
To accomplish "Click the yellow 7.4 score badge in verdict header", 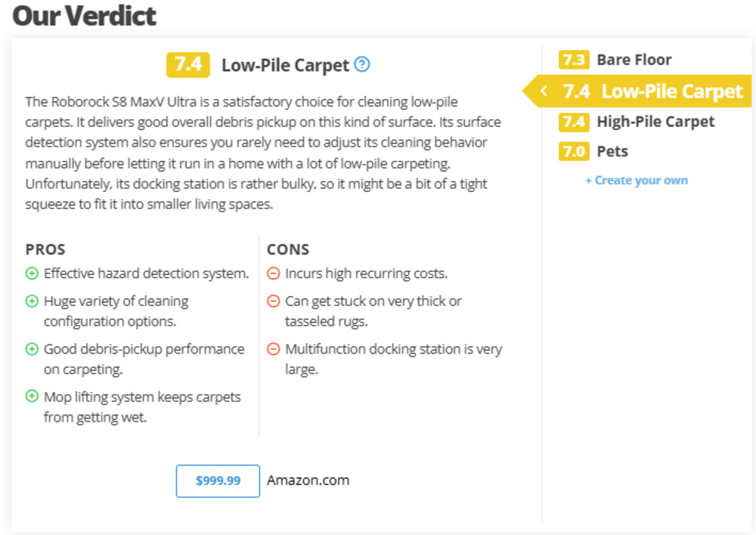I will (187, 64).
